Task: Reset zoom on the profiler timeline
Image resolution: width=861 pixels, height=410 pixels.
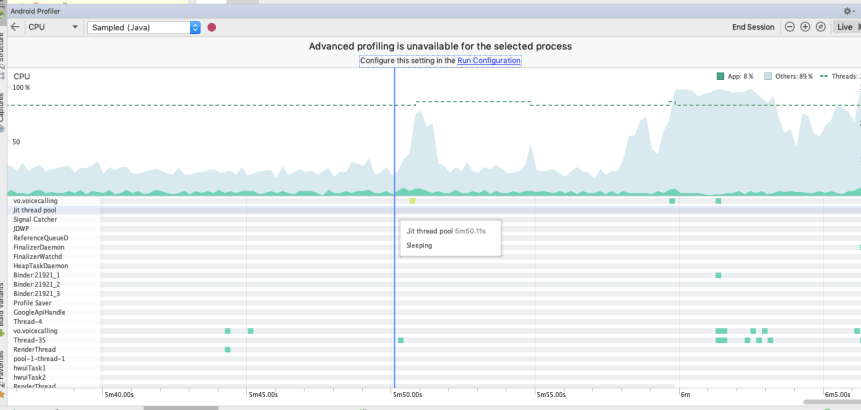Action: 820,27
